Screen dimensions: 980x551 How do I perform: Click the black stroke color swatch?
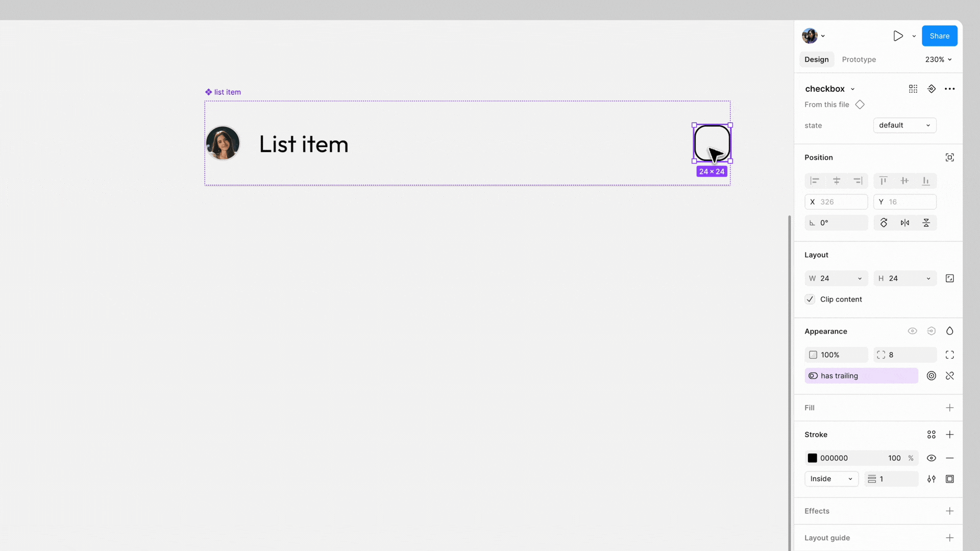[x=813, y=458]
